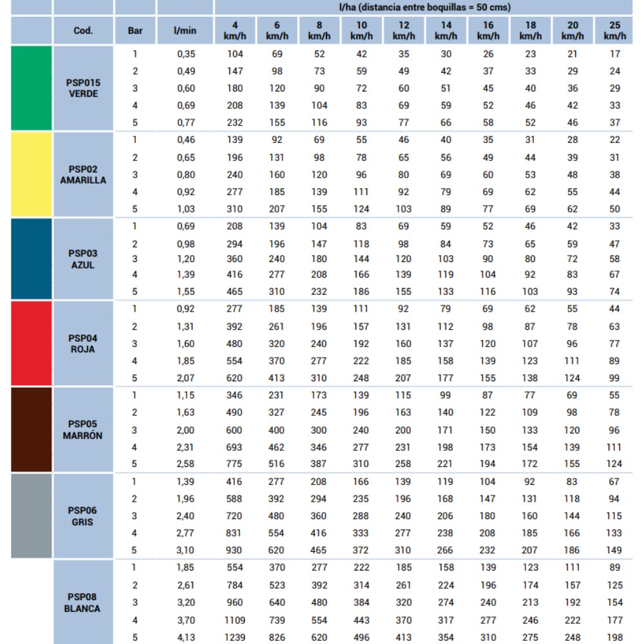Click the value '198' under 25 km/h
This screenshot has height=644, width=644.
615,638
